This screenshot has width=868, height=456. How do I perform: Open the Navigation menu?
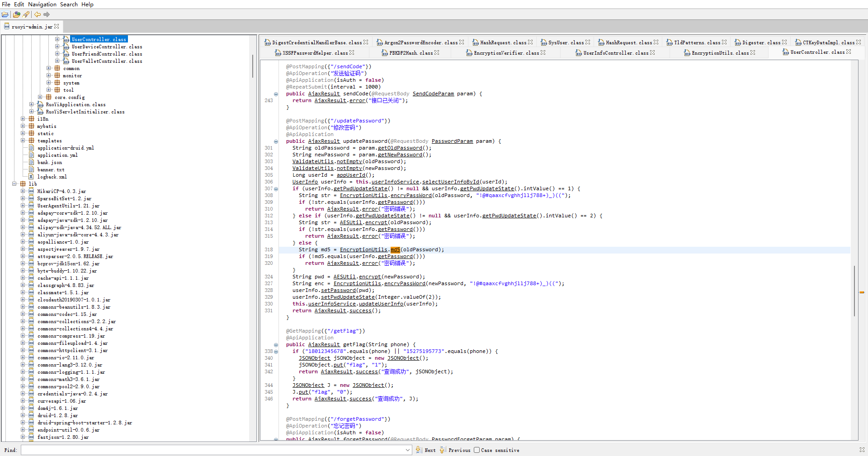click(42, 4)
